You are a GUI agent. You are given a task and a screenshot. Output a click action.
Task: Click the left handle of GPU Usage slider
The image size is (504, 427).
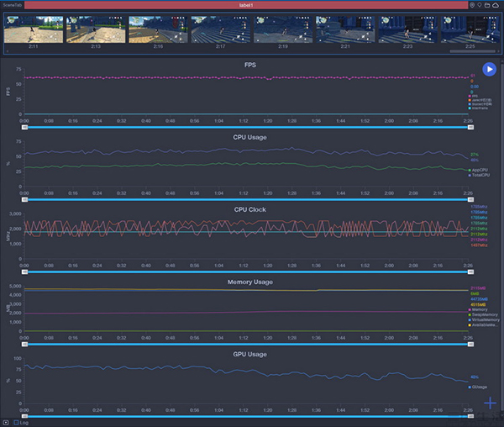pyautogui.click(x=24, y=416)
